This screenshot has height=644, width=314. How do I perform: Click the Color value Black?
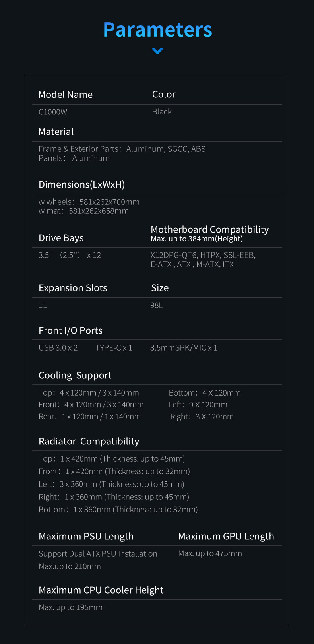[x=162, y=112]
